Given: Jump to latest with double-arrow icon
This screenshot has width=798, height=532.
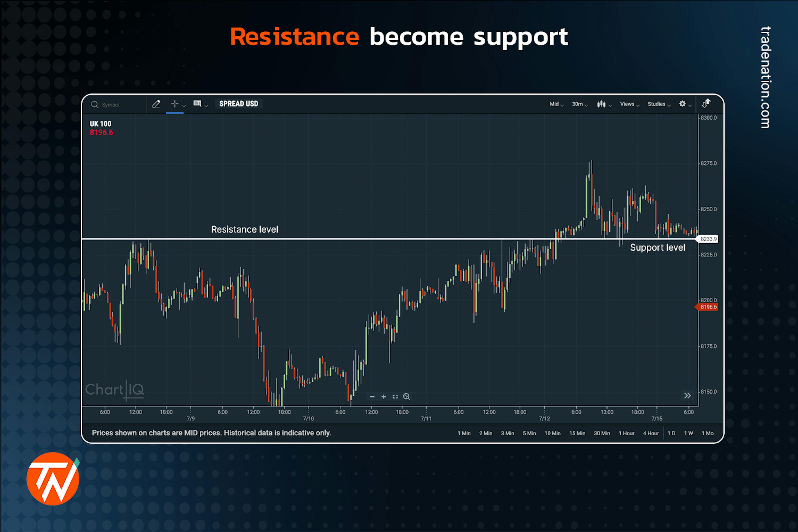Looking at the screenshot, I should (x=687, y=396).
